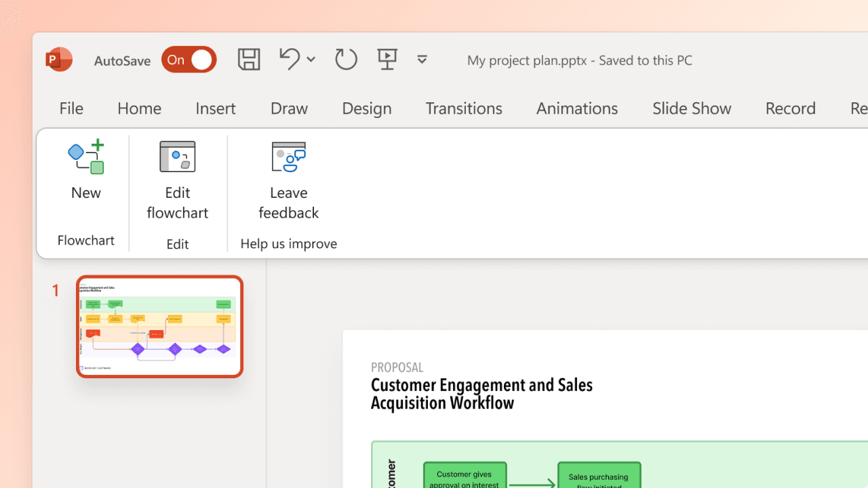Switch to the Insert tab
The width and height of the screenshot is (868, 488).
[215, 108]
